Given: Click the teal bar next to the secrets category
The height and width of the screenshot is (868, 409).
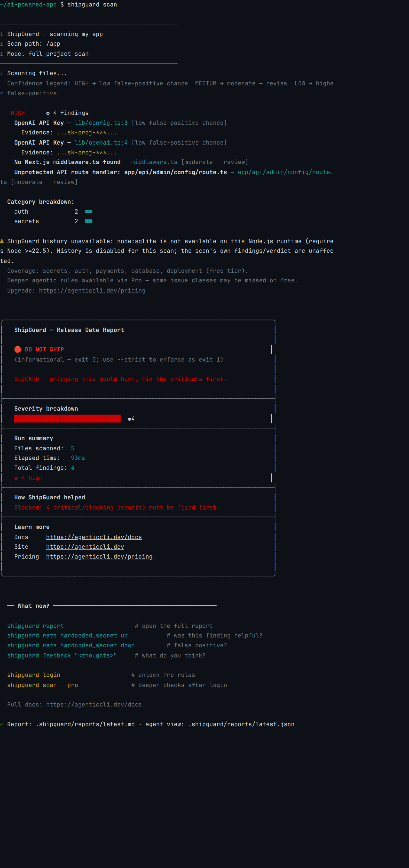Looking at the screenshot, I should click(x=89, y=222).
